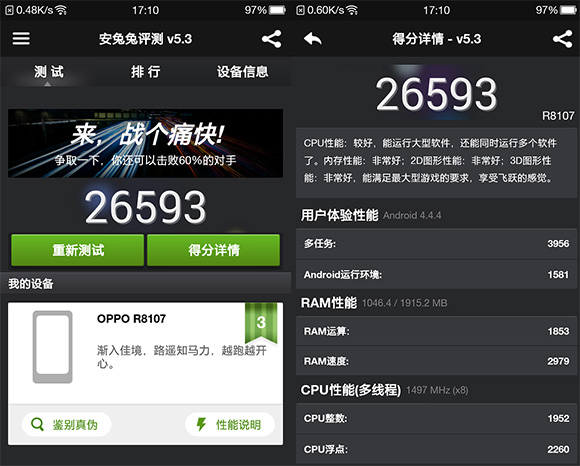Tap the 鉴别真伪 button
This screenshot has width=580, height=466.
(x=67, y=424)
